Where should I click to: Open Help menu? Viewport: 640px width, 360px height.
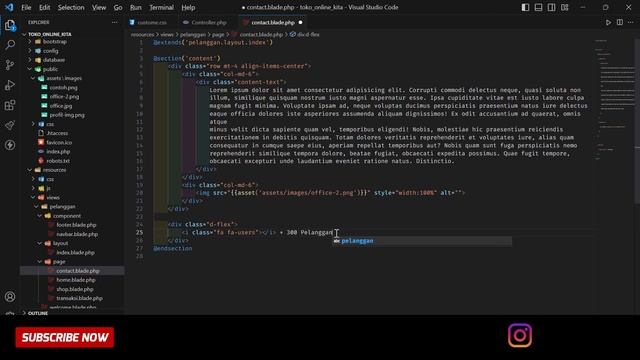pos(188,7)
